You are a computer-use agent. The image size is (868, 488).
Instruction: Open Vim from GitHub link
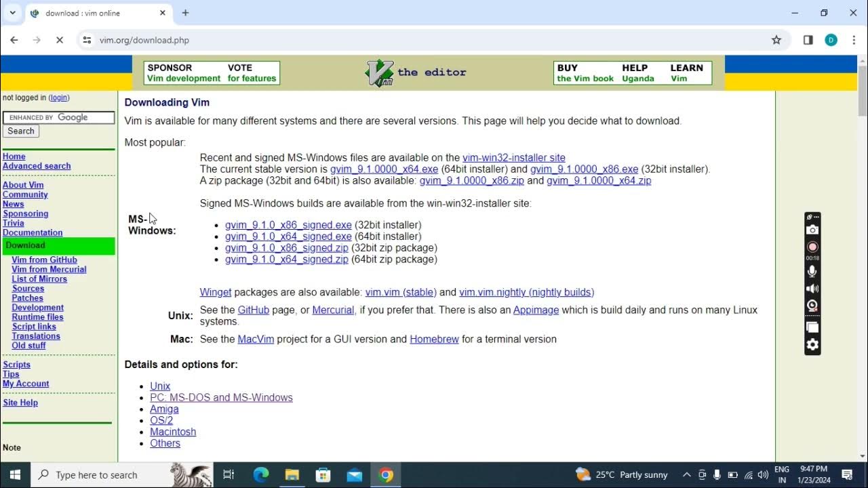coord(44,260)
